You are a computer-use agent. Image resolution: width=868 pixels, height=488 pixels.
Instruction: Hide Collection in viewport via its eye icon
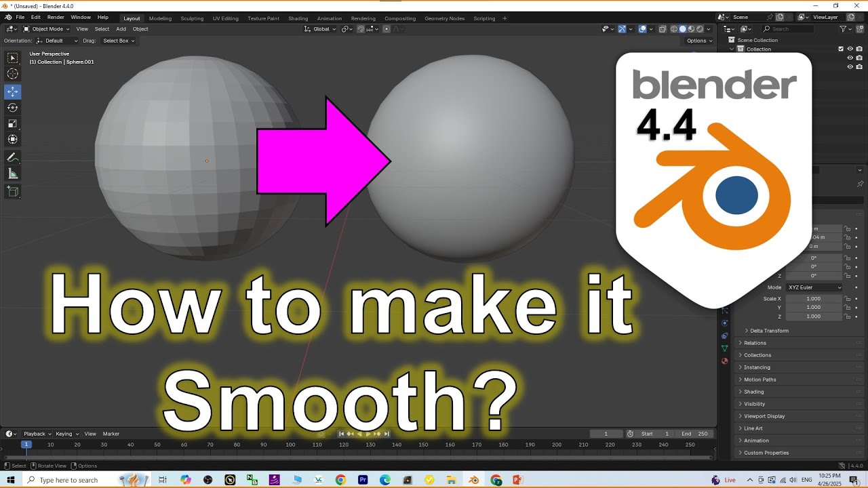coord(850,49)
